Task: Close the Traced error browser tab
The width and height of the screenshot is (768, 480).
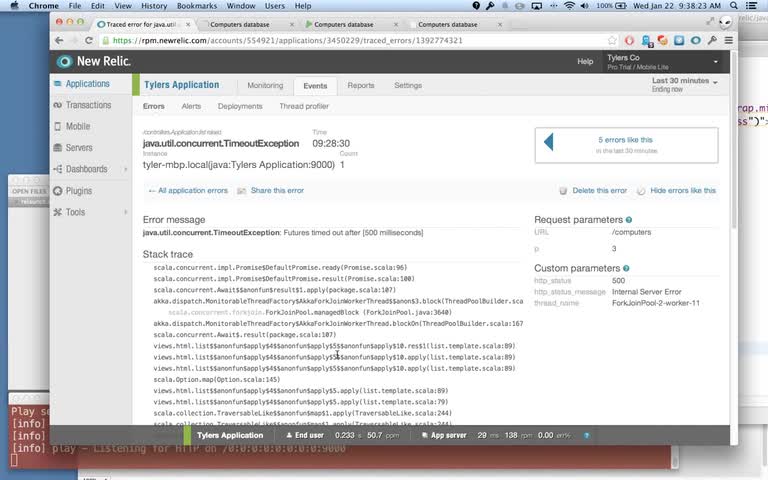Action: pyautogui.click(x=188, y=24)
